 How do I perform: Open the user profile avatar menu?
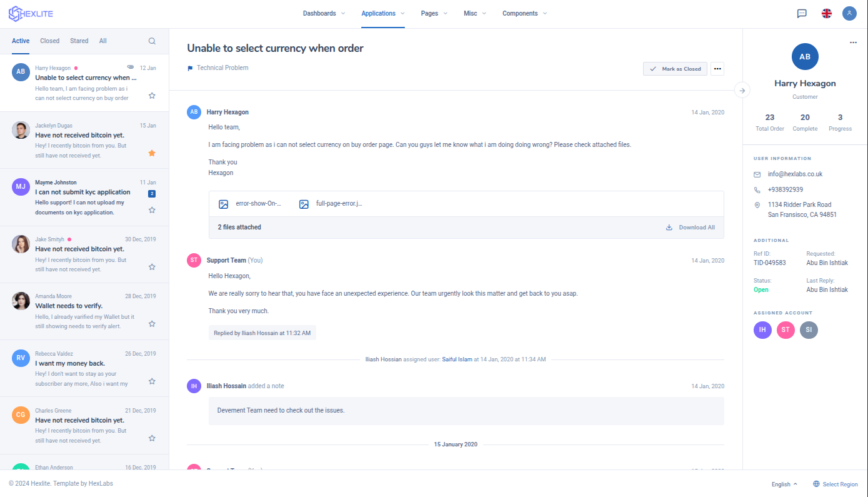pyautogui.click(x=849, y=13)
